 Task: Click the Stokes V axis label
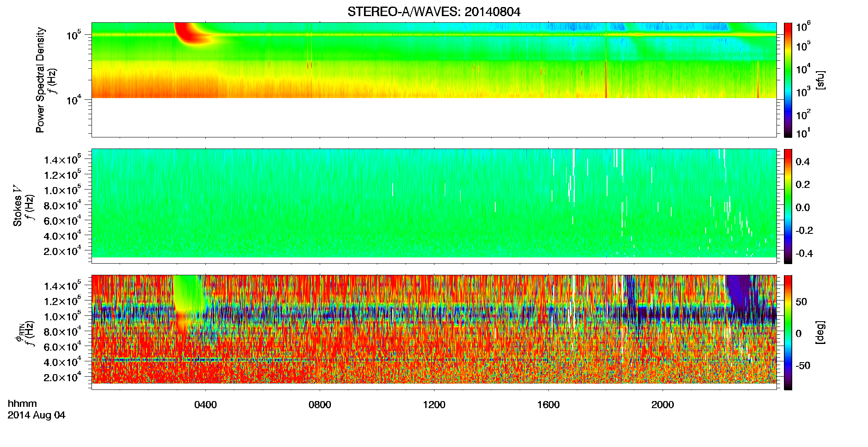[x=17, y=206]
